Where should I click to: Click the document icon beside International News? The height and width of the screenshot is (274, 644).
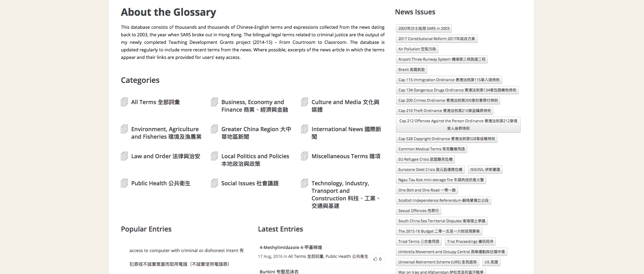[x=305, y=129]
